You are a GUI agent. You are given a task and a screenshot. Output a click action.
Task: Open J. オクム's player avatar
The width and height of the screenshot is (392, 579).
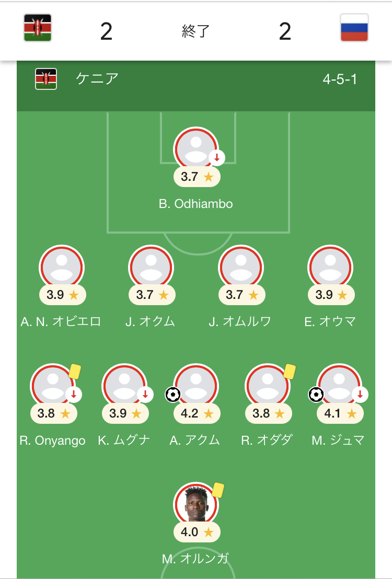pos(151,268)
